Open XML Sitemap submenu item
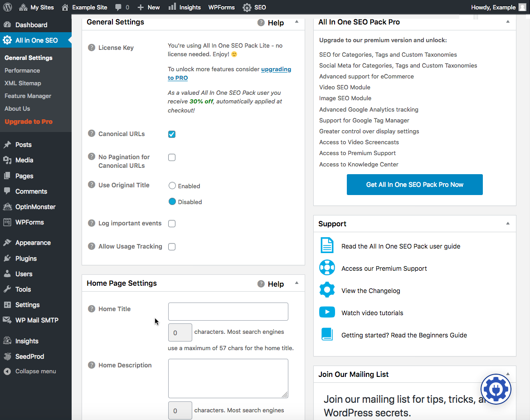The image size is (530, 420). (23, 83)
